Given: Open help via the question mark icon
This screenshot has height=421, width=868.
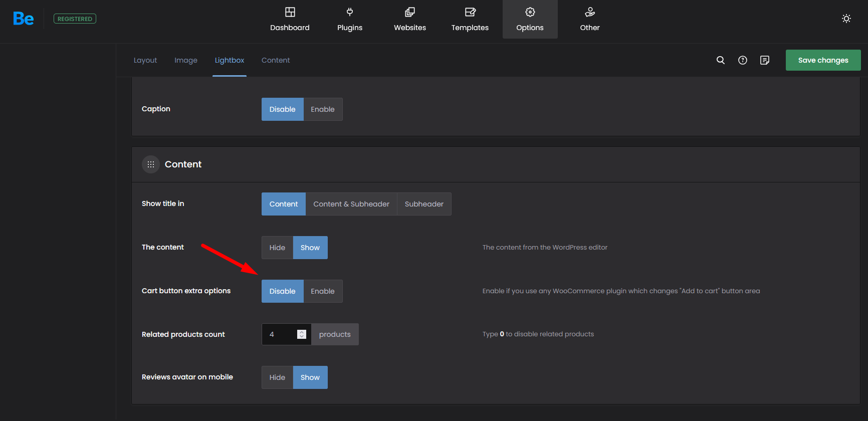Looking at the screenshot, I should (x=743, y=60).
